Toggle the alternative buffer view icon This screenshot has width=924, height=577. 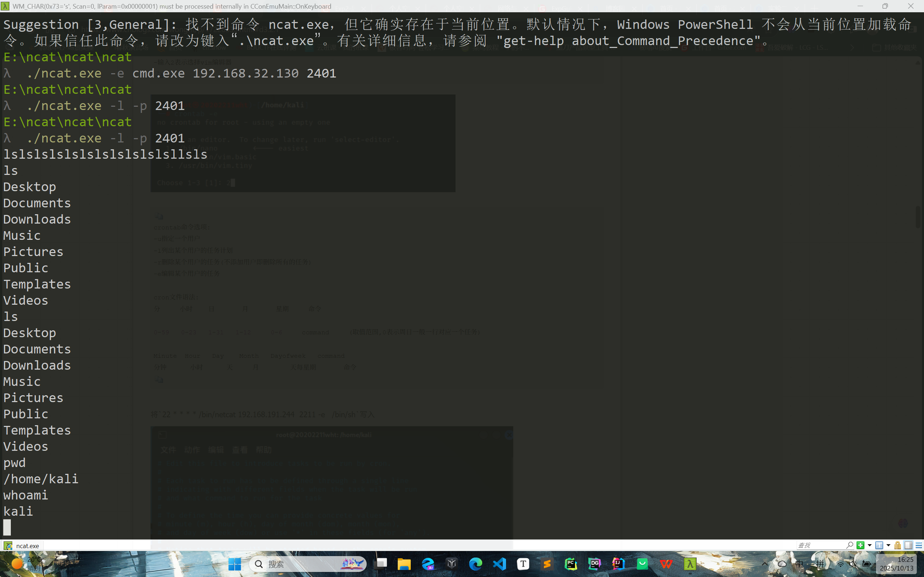point(908,545)
